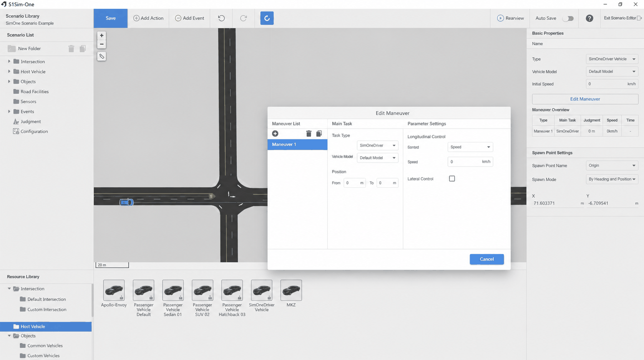The image size is (644, 360).
Task: Click Maneuver 1 cell in Maneuver Overview table
Action: click(543, 131)
